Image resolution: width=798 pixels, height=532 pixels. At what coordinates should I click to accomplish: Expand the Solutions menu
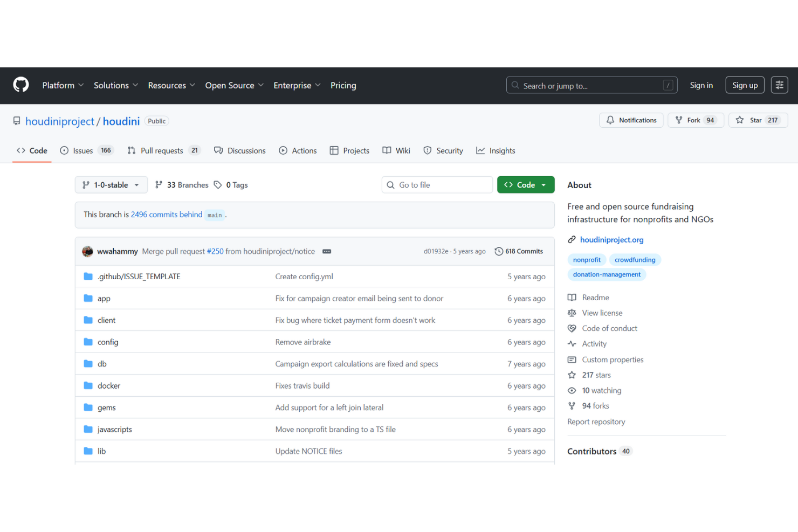[116, 85]
